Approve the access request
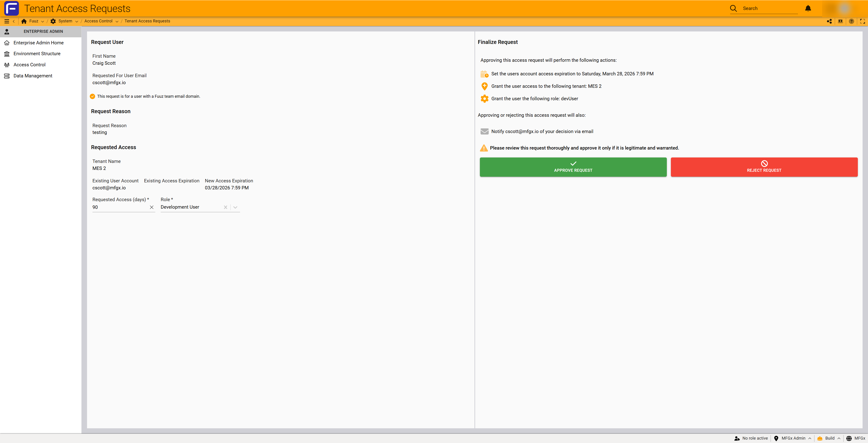 [x=573, y=167]
